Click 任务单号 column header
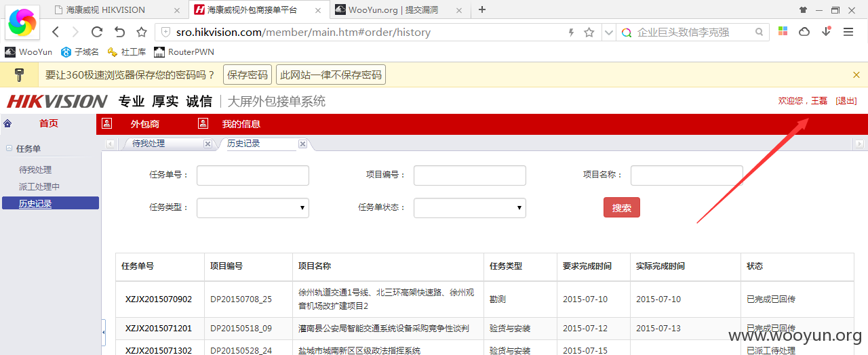The height and width of the screenshot is (355, 868). [138, 266]
